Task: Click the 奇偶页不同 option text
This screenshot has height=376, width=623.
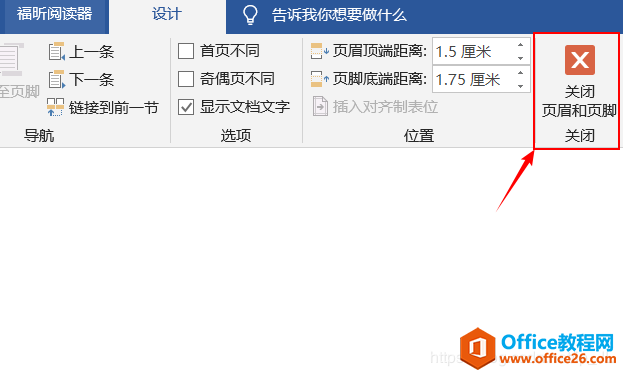Action: pos(237,79)
